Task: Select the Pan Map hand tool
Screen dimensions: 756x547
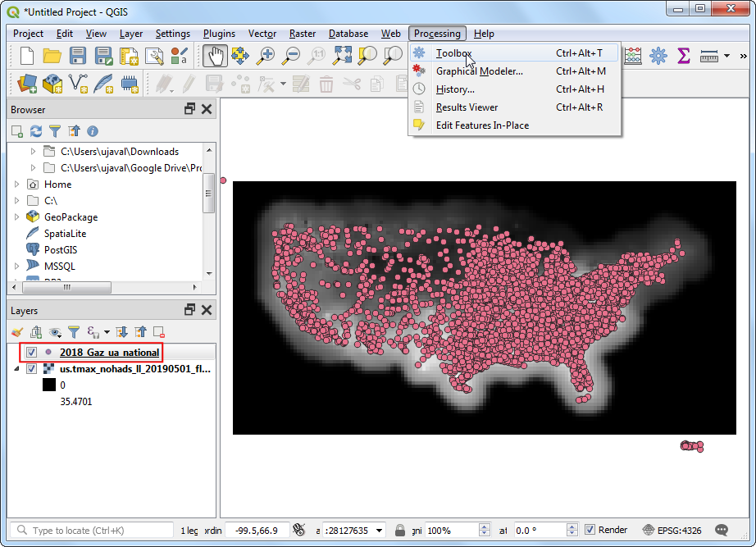Action: coord(215,56)
